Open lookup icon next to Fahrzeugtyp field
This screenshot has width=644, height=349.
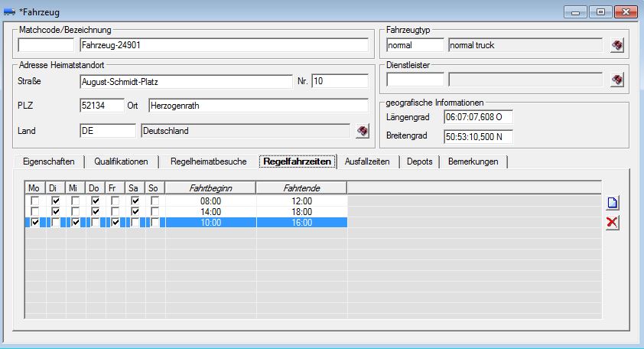[616, 45]
